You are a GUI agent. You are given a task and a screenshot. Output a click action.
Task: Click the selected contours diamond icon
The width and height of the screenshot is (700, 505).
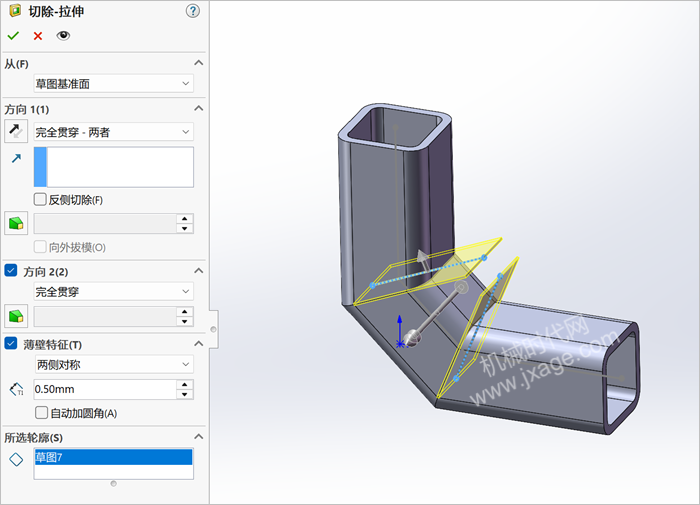point(16,459)
